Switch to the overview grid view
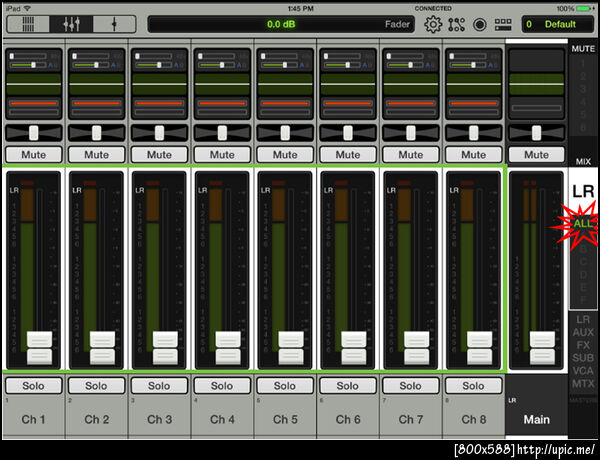Screen dimensions: 600x460 [28, 24]
